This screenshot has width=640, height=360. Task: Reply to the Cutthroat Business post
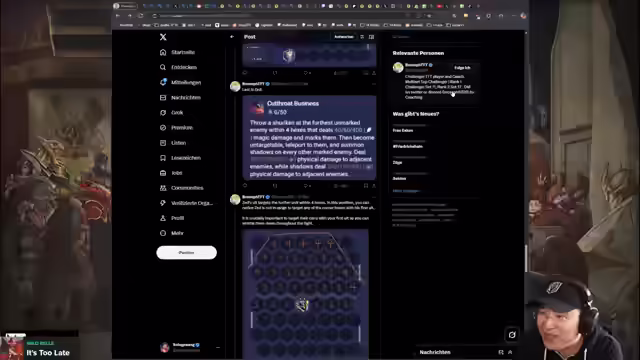click(245, 186)
